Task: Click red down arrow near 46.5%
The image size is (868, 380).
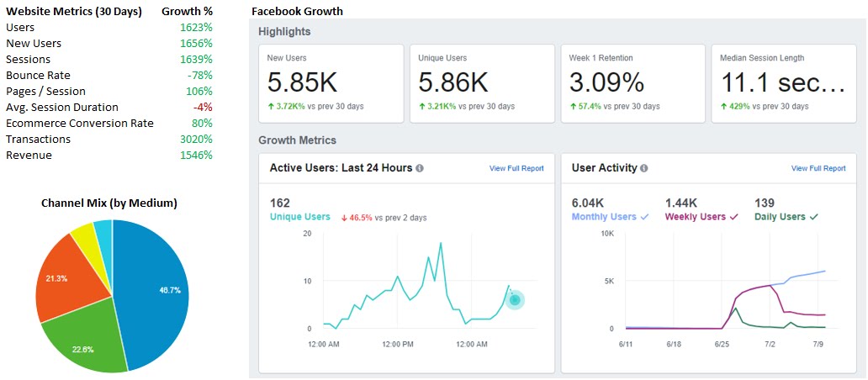Action: [x=344, y=218]
